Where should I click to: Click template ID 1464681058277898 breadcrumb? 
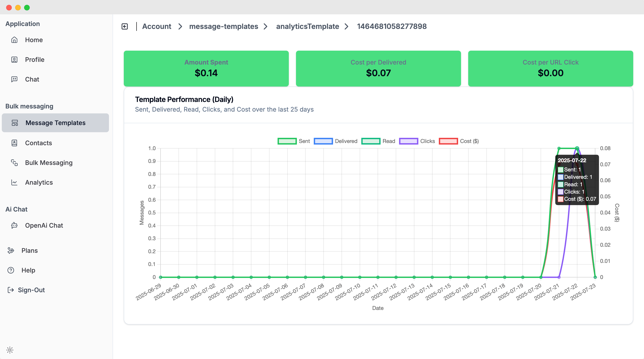tap(392, 26)
